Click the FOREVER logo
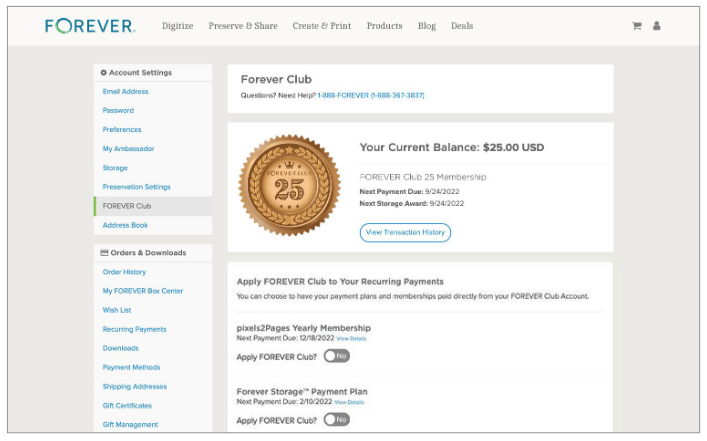 pos(90,26)
